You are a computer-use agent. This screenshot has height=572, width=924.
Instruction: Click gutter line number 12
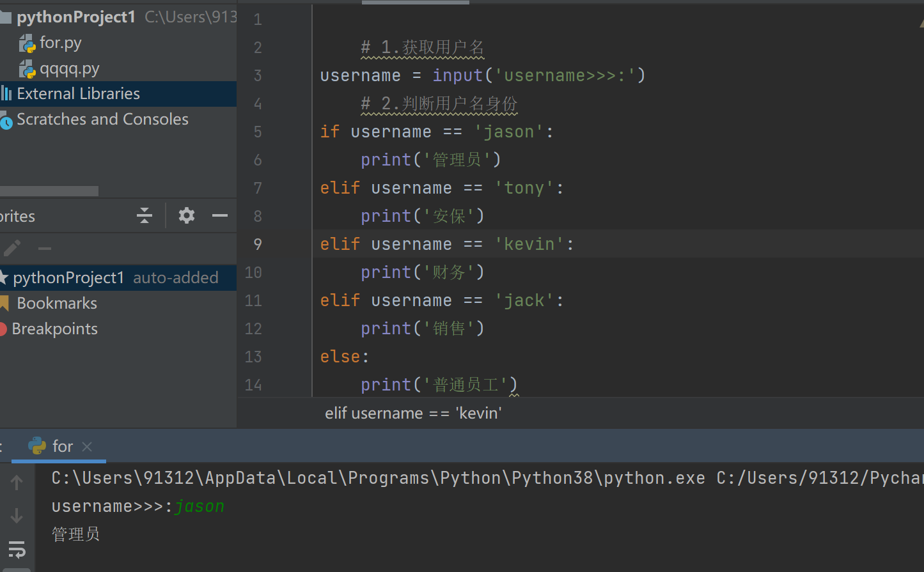254,329
